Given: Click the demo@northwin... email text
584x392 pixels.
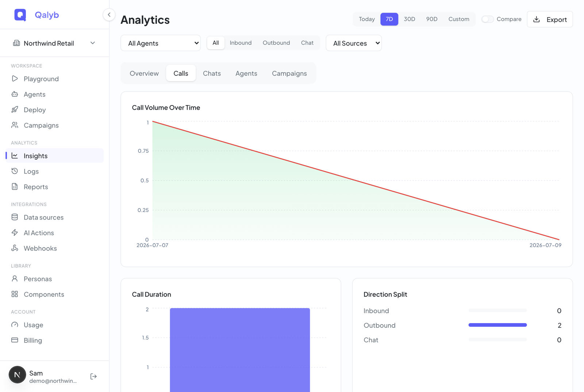Looking at the screenshot, I should [53, 381].
